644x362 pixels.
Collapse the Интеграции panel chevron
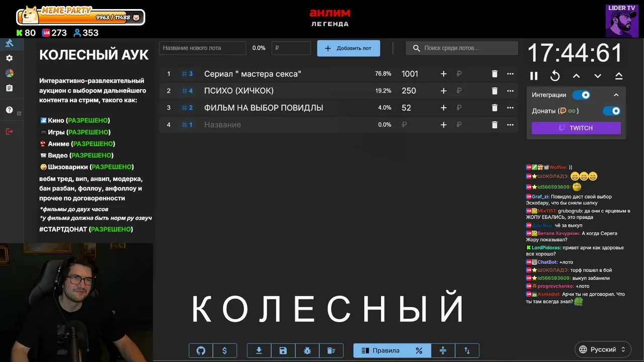click(x=616, y=95)
